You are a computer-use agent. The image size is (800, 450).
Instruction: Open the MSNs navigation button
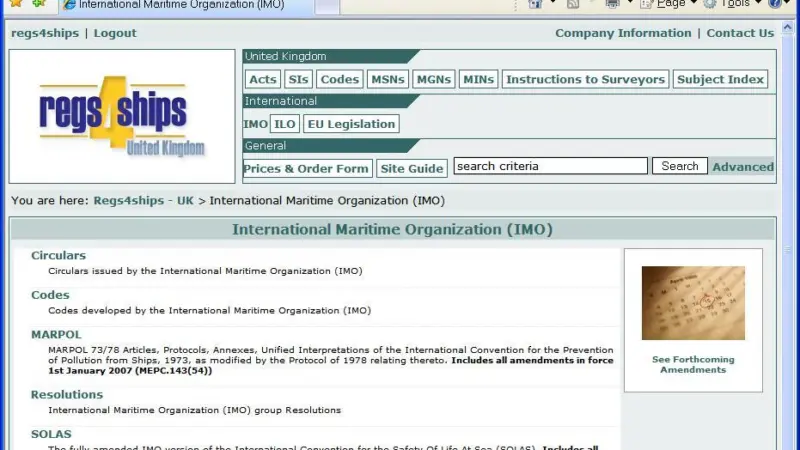pyautogui.click(x=388, y=80)
